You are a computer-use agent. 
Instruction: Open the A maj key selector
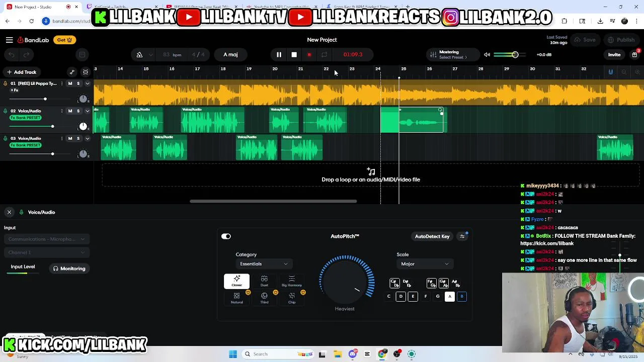pyautogui.click(x=230, y=54)
